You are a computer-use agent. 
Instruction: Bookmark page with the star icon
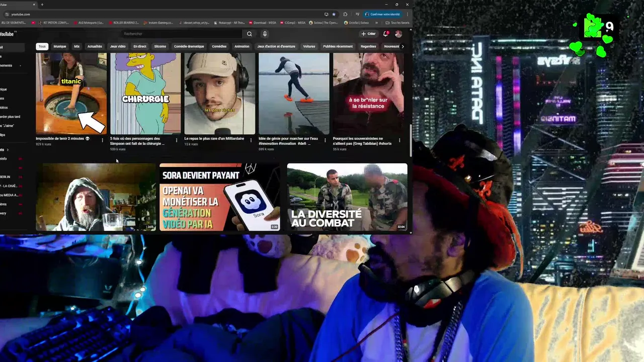[334, 14]
